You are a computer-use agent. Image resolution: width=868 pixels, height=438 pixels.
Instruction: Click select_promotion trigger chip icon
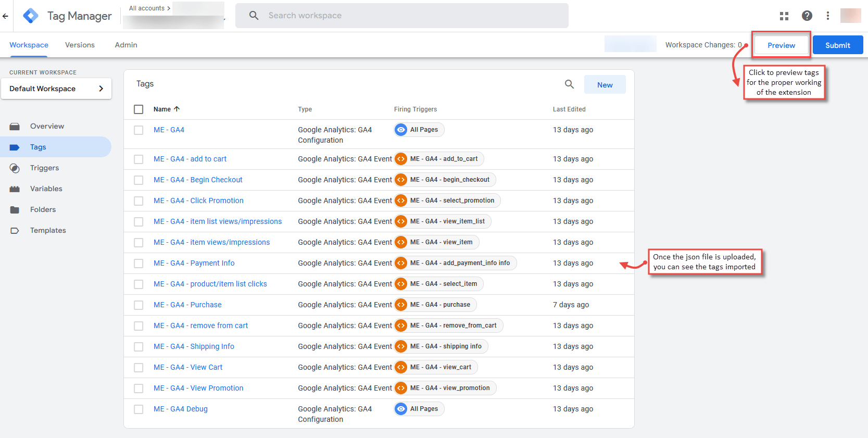click(401, 201)
